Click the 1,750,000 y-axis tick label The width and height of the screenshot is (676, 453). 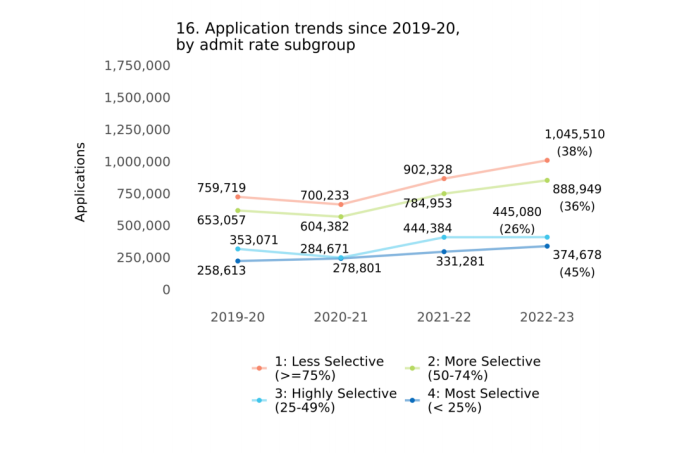[137, 66]
